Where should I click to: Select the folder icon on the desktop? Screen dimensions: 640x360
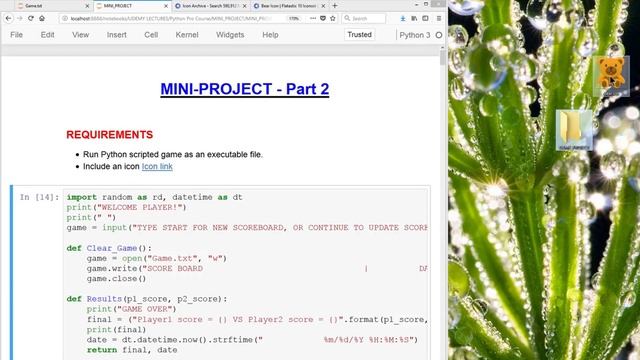(574, 131)
